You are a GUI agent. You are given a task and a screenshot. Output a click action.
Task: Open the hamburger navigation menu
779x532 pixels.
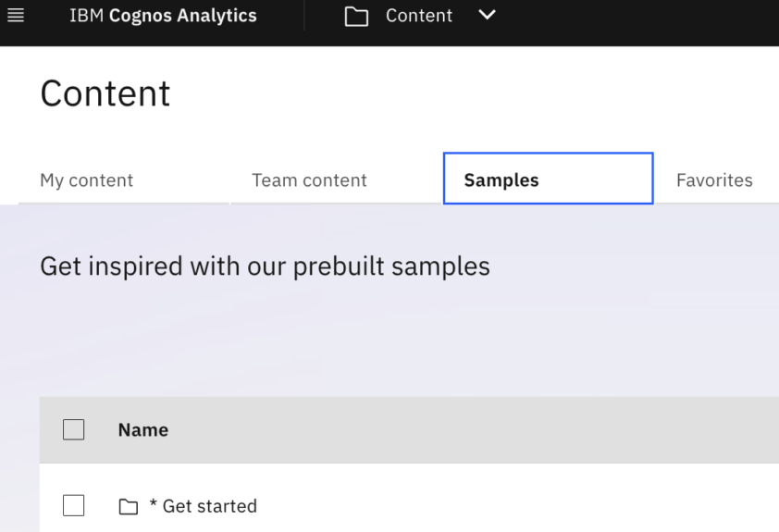point(15,16)
